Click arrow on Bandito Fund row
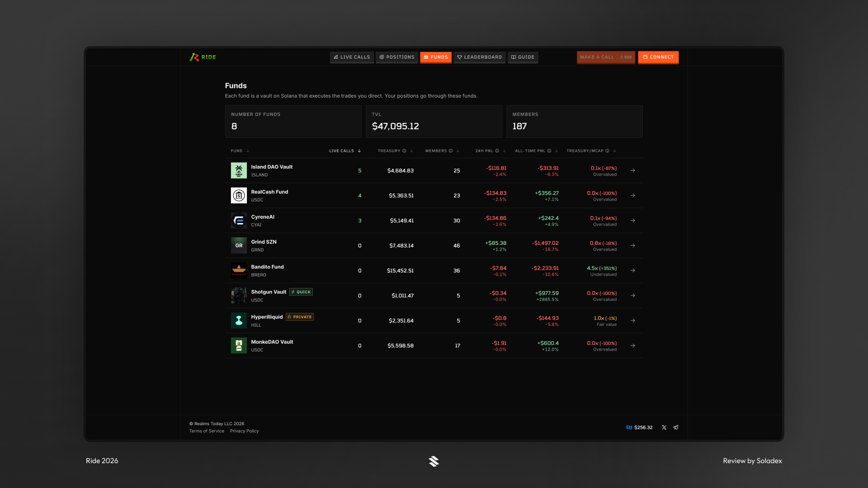868x488 pixels. point(633,271)
